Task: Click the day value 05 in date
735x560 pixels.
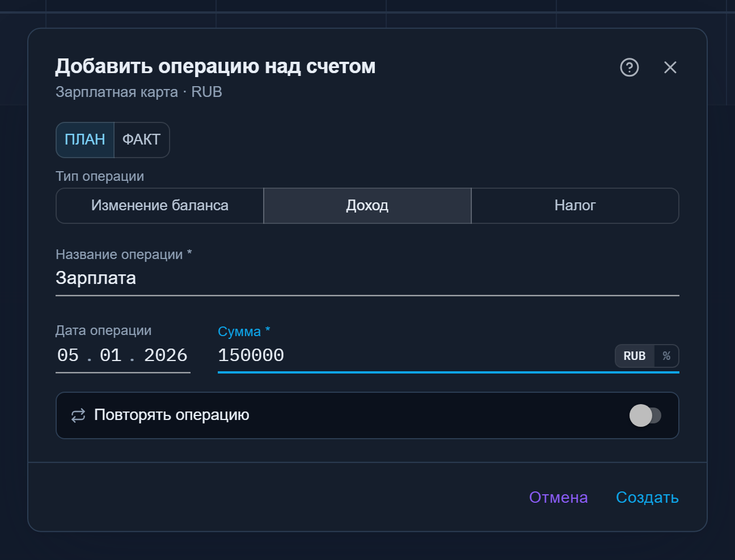Action: click(x=68, y=355)
